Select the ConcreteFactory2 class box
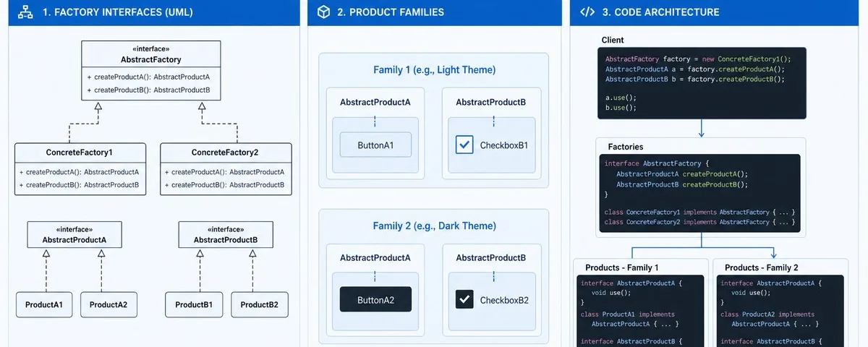This screenshot has width=868, height=347. pos(226,169)
